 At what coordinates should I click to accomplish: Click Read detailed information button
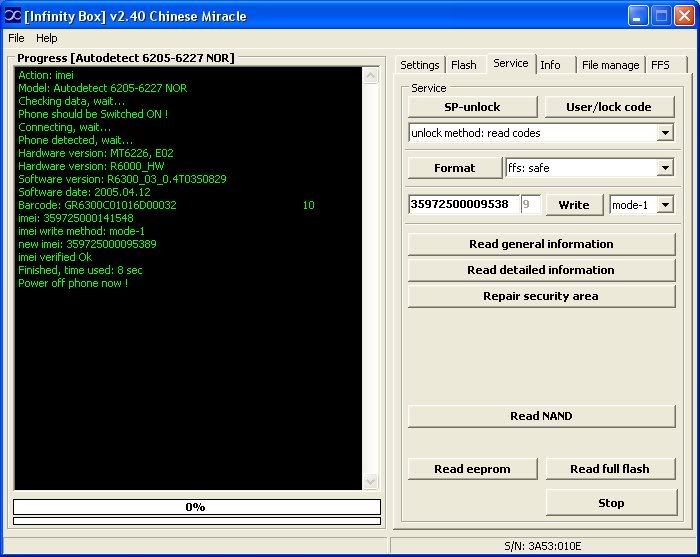click(542, 270)
